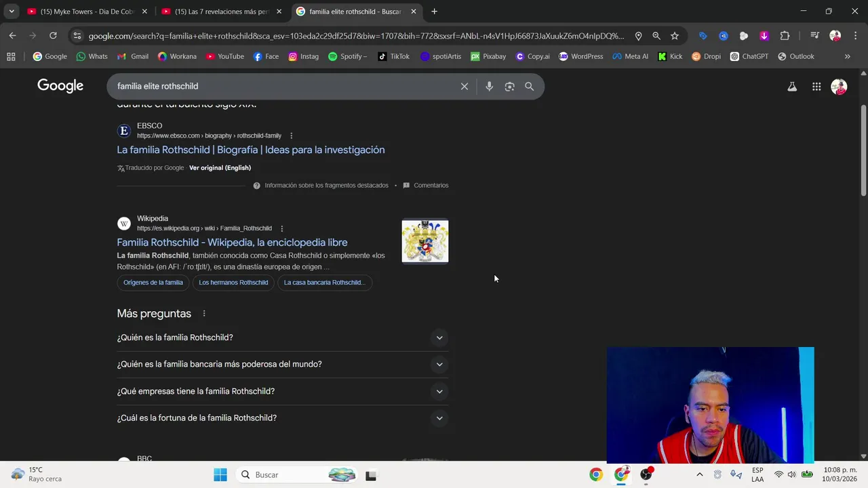Open the Wikipedia result options dots

point(281,228)
